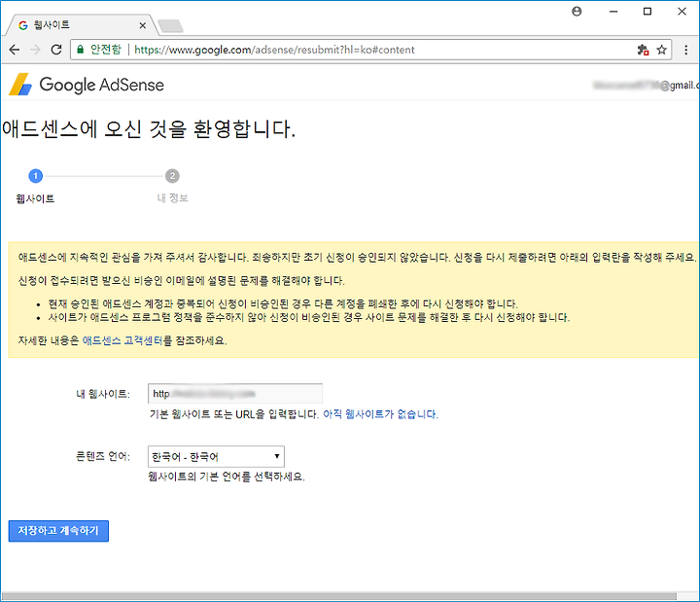Viewport: 700px width, 602px height.
Task: Open the Chrome profile avatar icon
Action: (x=577, y=11)
